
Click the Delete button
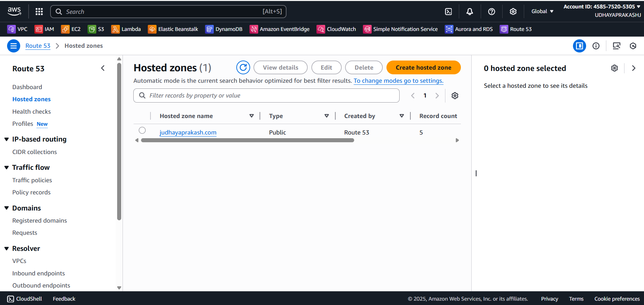(364, 68)
